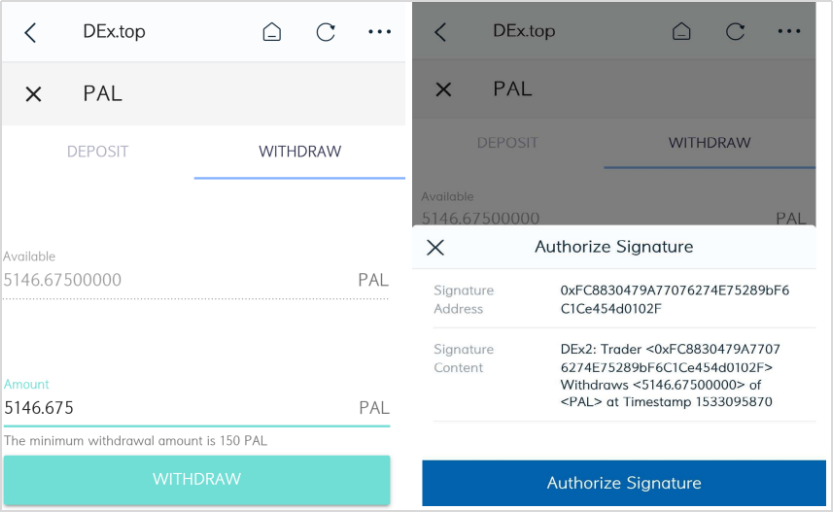Click the Amount input field 5146.675
Screen dimensions: 833x512
tap(197, 408)
